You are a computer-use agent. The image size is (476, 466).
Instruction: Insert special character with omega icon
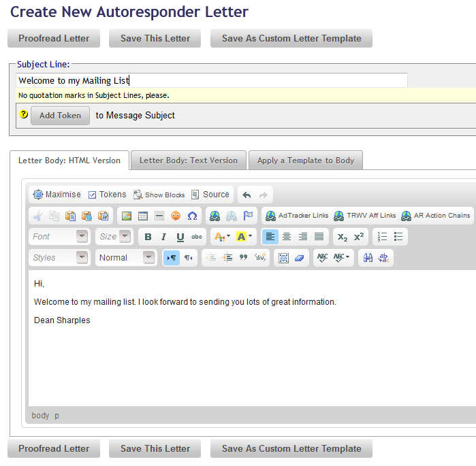192,216
